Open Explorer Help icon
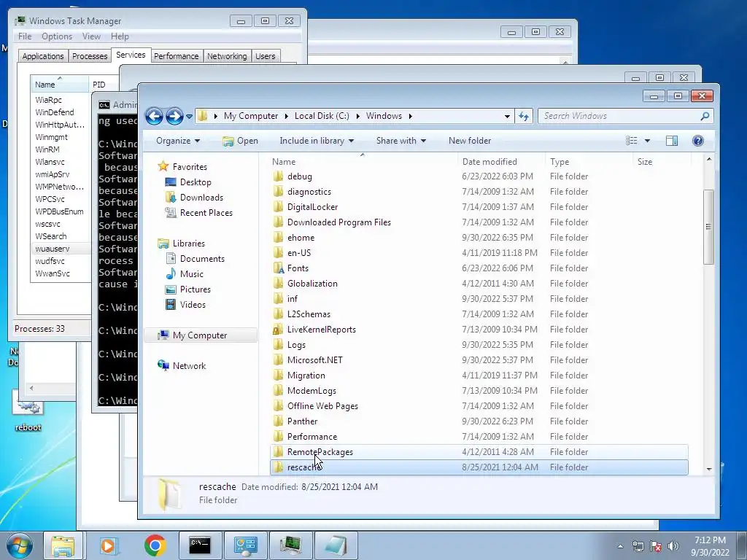 (698, 141)
